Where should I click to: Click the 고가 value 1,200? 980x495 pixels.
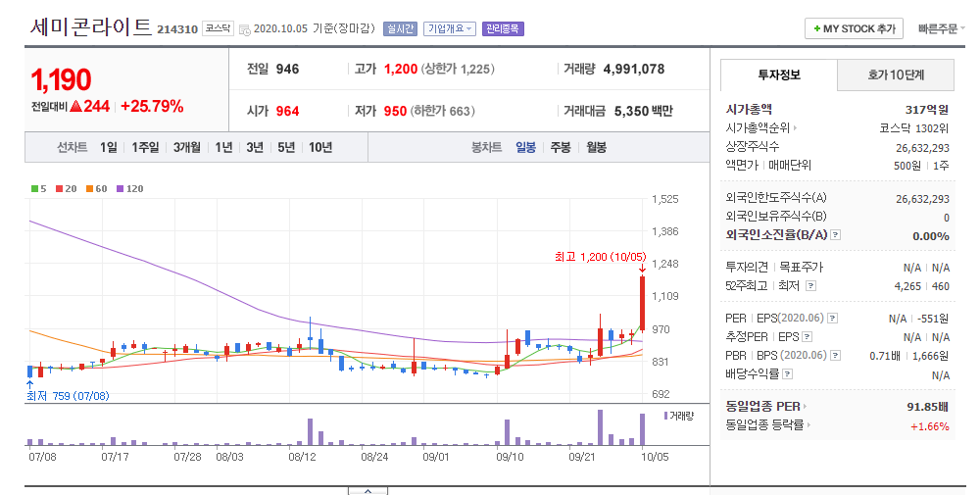[401, 69]
